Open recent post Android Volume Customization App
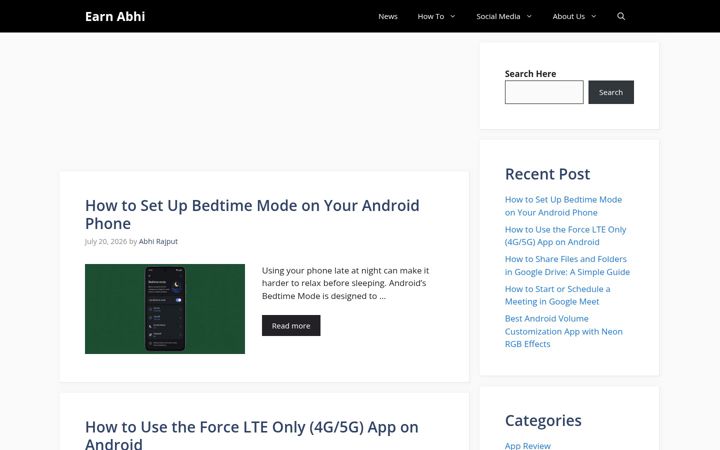The image size is (720, 450). click(563, 331)
